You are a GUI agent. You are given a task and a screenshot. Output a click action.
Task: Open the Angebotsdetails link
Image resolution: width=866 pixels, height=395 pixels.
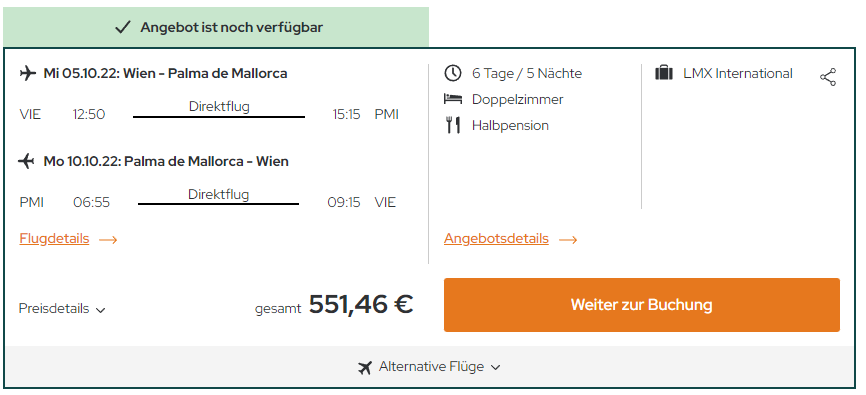click(x=496, y=239)
